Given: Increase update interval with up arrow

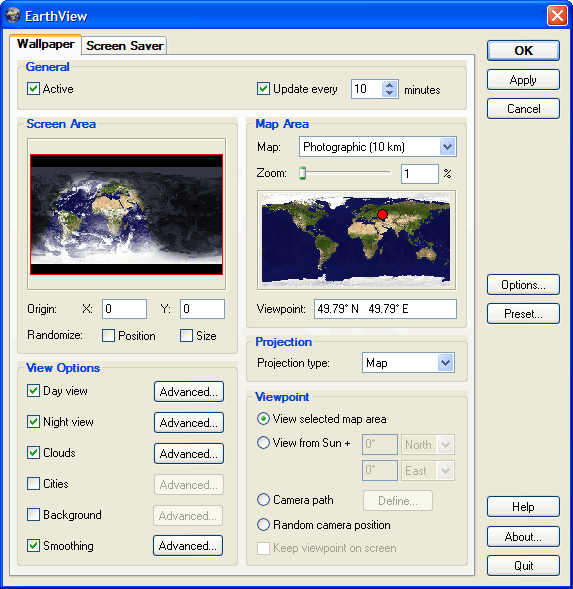Looking at the screenshot, I should click(390, 85).
